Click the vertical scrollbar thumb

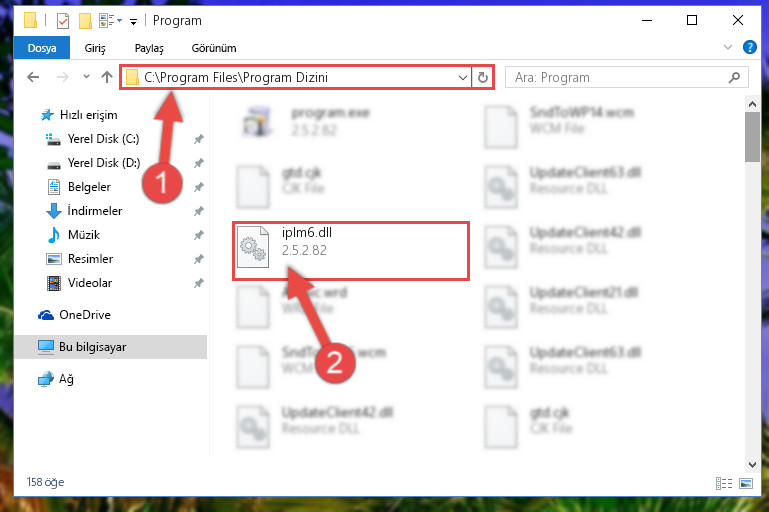tap(752, 137)
